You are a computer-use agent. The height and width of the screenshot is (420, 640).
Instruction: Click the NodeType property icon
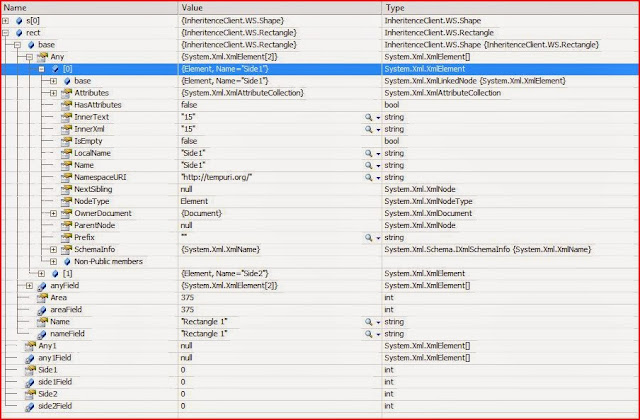pos(67,201)
